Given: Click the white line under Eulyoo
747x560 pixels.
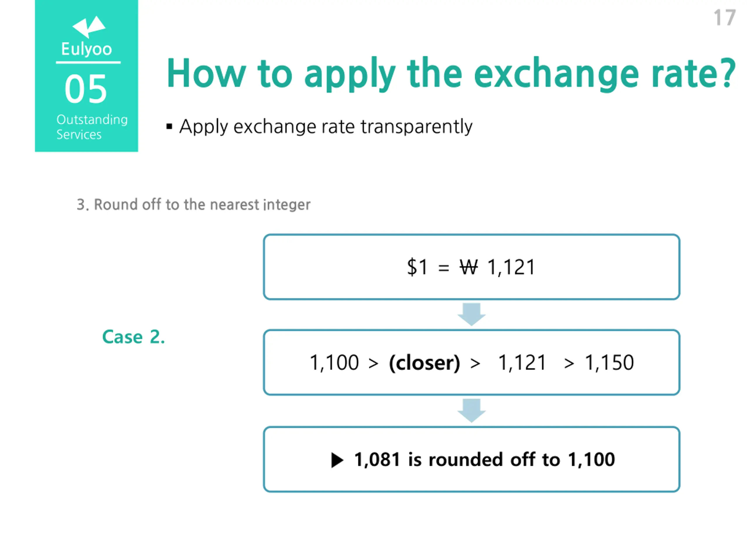Looking at the screenshot, I should click(x=88, y=62).
